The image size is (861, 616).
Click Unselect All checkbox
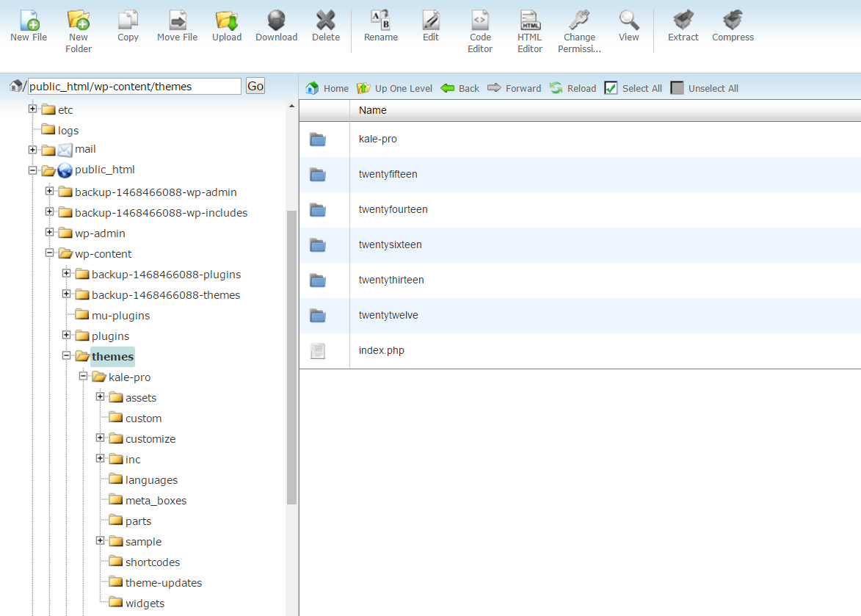click(677, 88)
